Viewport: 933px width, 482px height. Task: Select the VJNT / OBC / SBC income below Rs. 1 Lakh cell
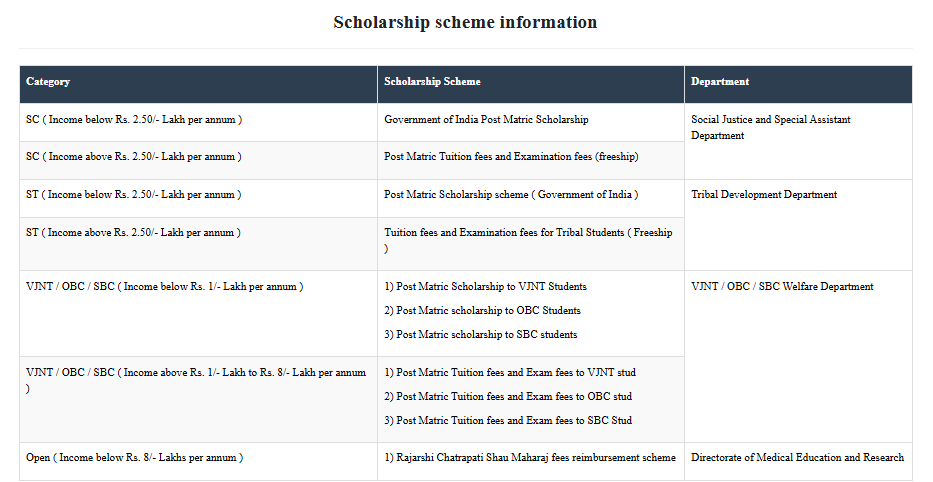point(164,287)
